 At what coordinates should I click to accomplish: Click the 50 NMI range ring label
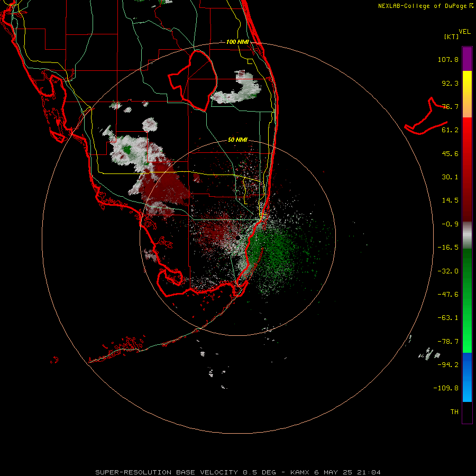[x=237, y=140]
